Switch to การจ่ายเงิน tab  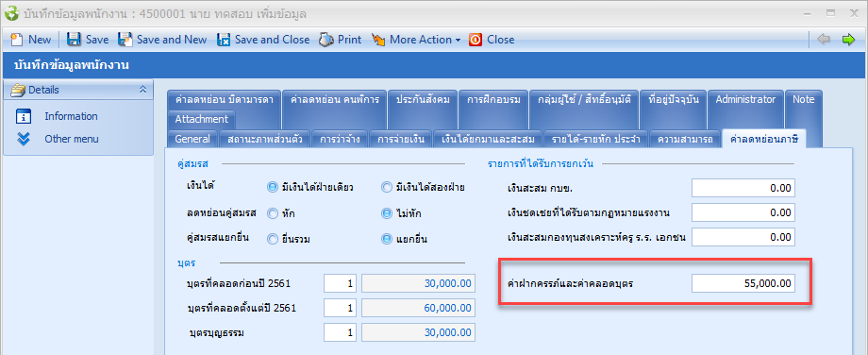(401, 139)
